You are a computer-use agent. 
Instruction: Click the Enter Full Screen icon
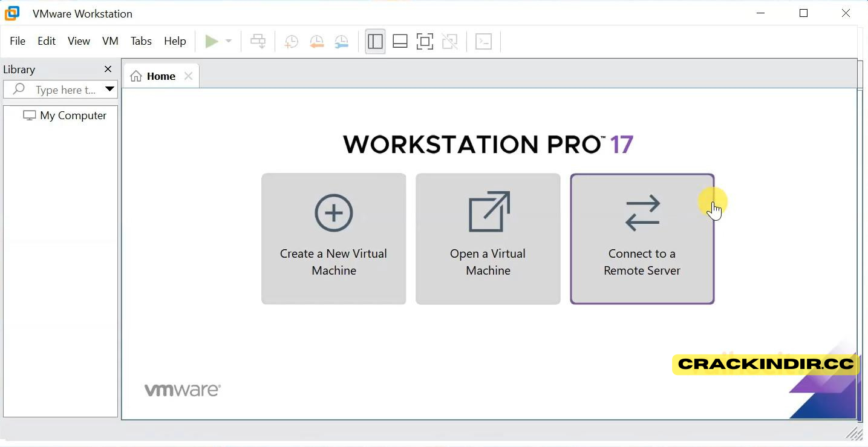425,41
